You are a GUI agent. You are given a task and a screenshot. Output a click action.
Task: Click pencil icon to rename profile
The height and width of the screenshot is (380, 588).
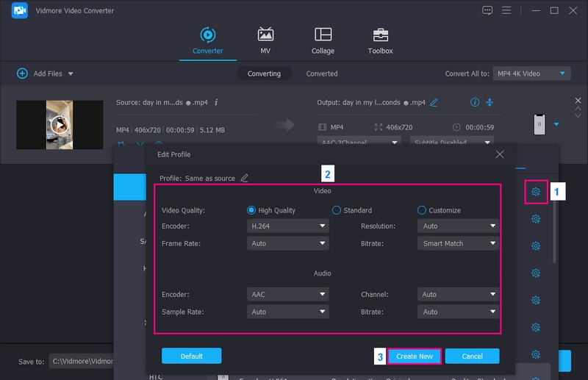point(245,178)
